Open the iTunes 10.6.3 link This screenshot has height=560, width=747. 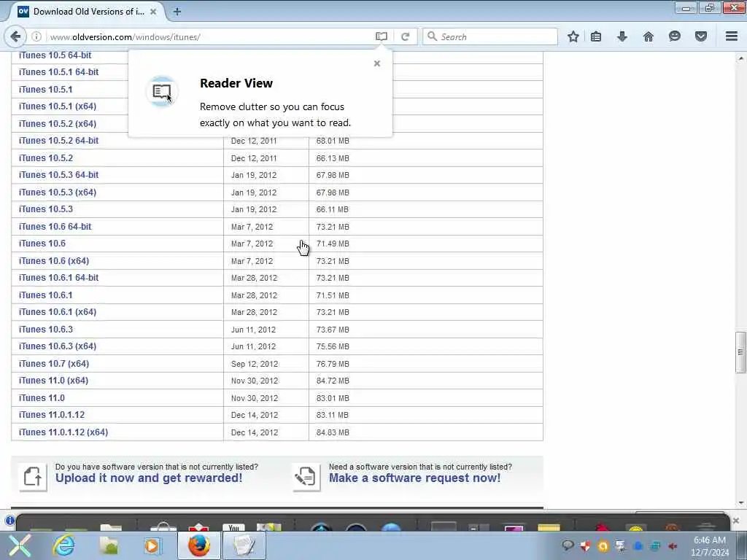click(x=46, y=330)
